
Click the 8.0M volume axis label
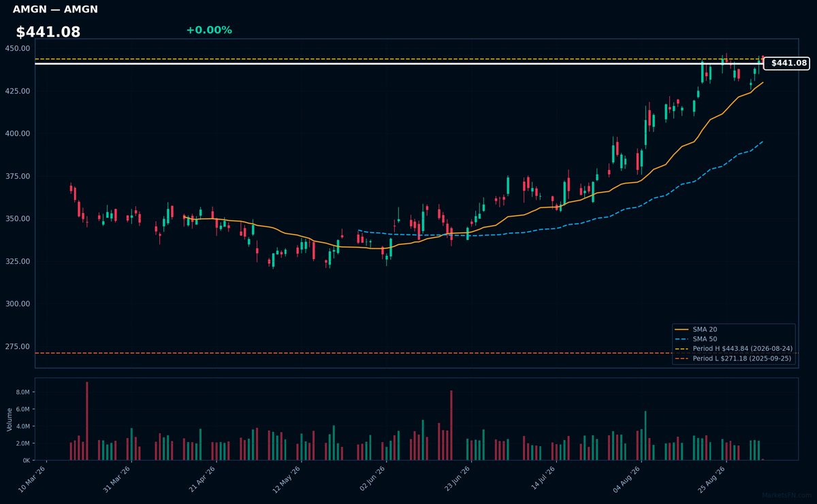tap(22, 392)
